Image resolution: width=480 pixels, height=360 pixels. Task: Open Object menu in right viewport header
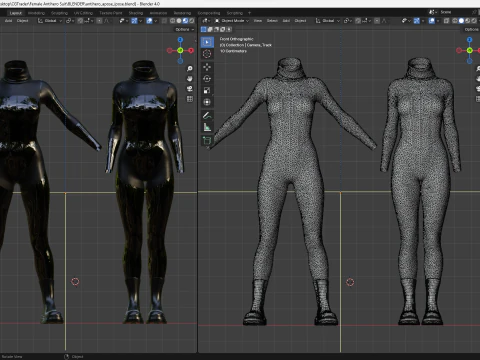pyautogui.click(x=300, y=21)
